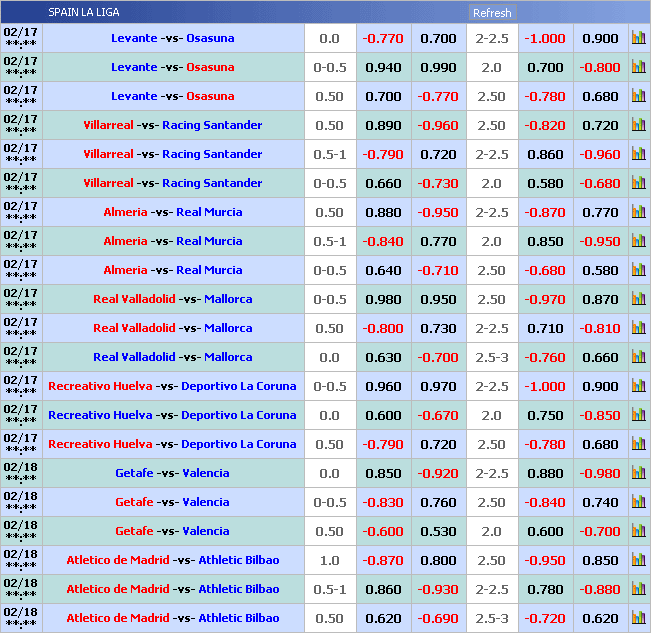Click chart icon in Villarreal row with 0.660 odds
The height and width of the screenshot is (633, 651).
pyautogui.click(x=638, y=183)
